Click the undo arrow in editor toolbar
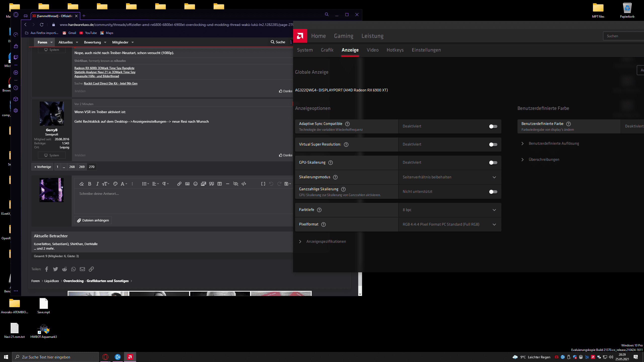This screenshot has height=362, width=644. click(271, 184)
